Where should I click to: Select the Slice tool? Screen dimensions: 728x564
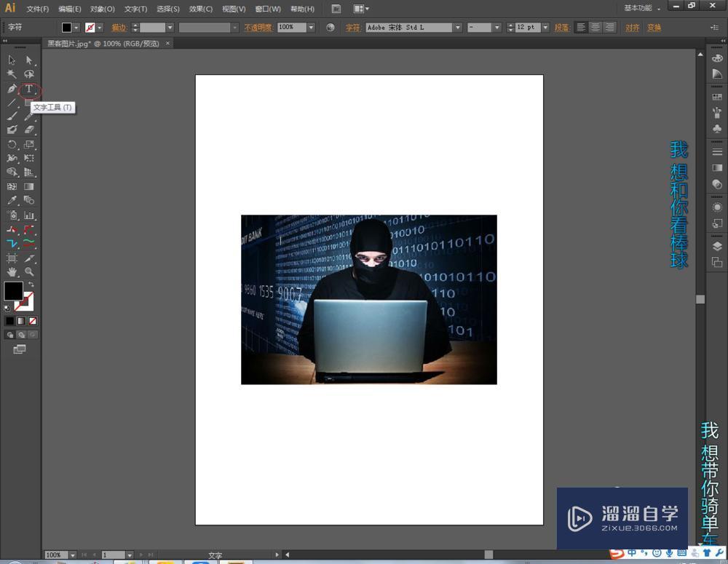29,258
